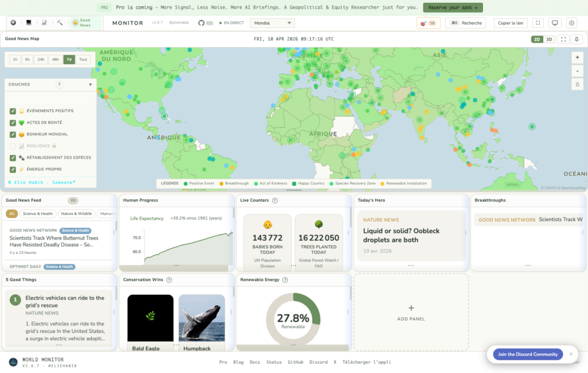Screen dimensions: 588x373
Task: Reset map view with home icon
Action: [577, 84]
